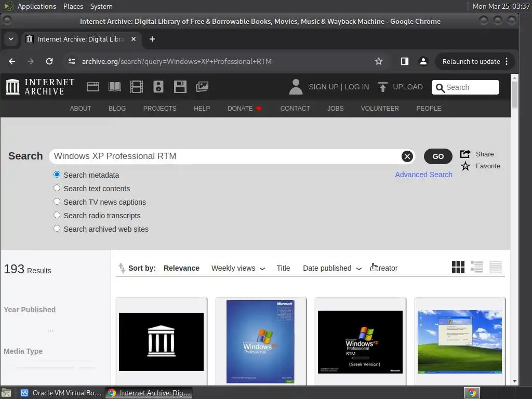Viewport: 532px width, 399px height.
Task: Select Search archived web sites option
Action: (x=57, y=229)
